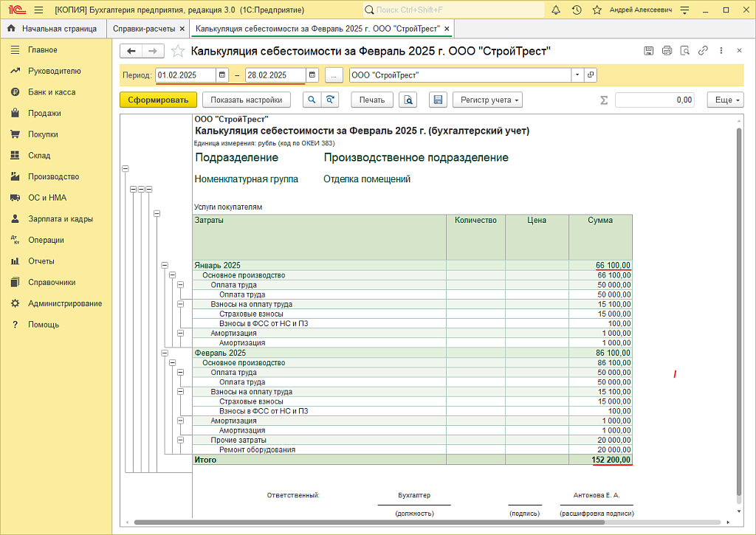
Task: Collapse Прочие затраты group
Action: pyautogui.click(x=180, y=440)
